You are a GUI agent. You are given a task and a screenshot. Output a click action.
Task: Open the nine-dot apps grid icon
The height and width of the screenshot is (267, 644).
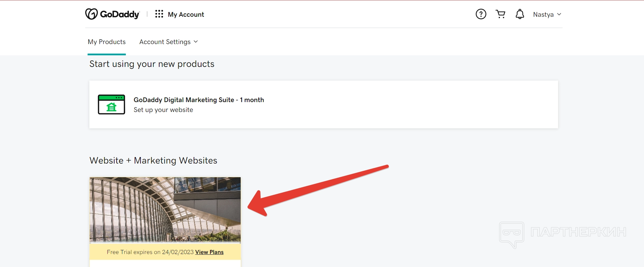coord(159,14)
